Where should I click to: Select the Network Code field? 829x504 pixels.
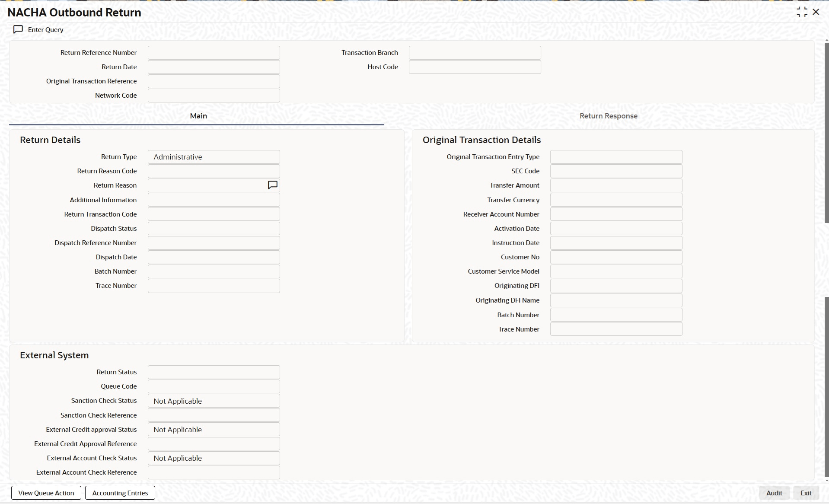point(214,96)
